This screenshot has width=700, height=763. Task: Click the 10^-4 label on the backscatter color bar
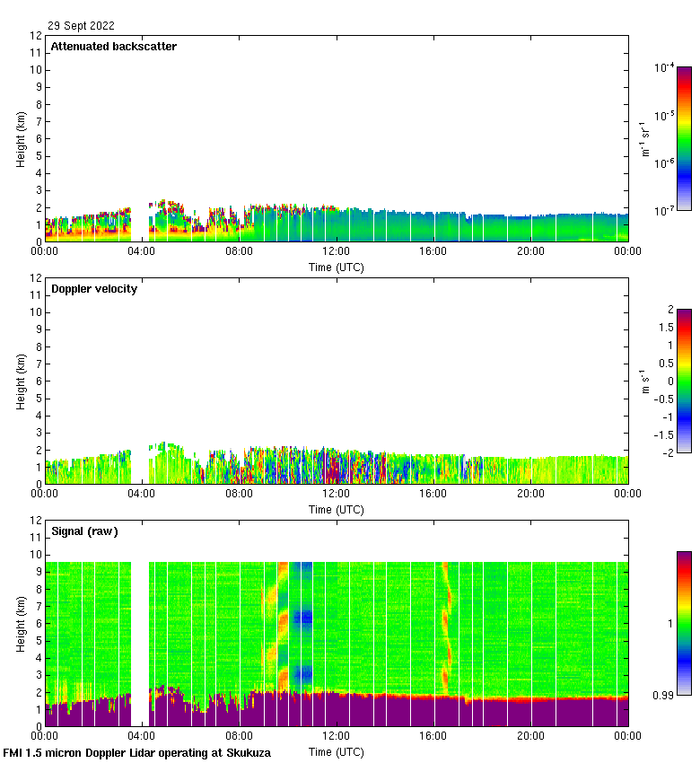tap(663, 68)
